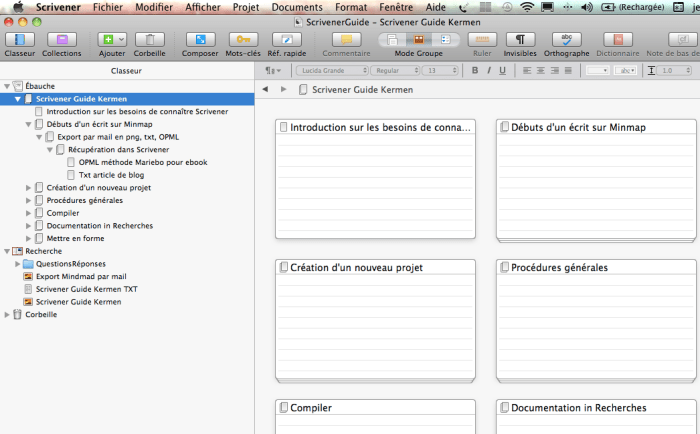
Task: Toggle the Classeur binder toolbar icon
Action: coord(20,40)
